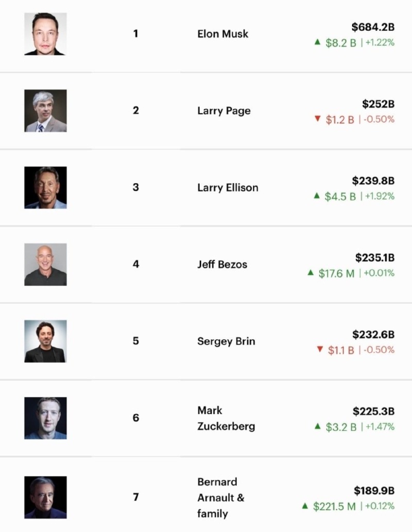This screenshot has height=532, width=412.
Task: Select the Larry Ellison name link
Action: 228,188
